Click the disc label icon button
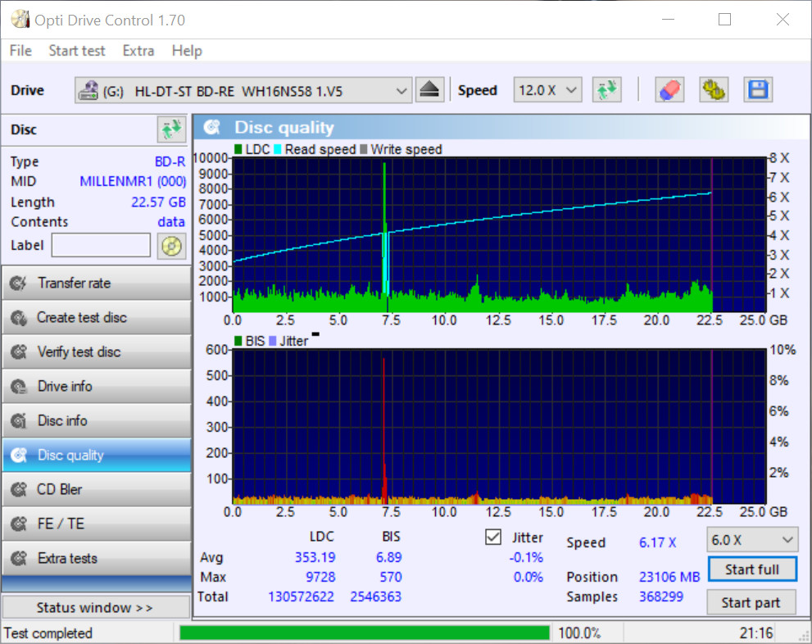812x644 pixels. coord(171,245)
